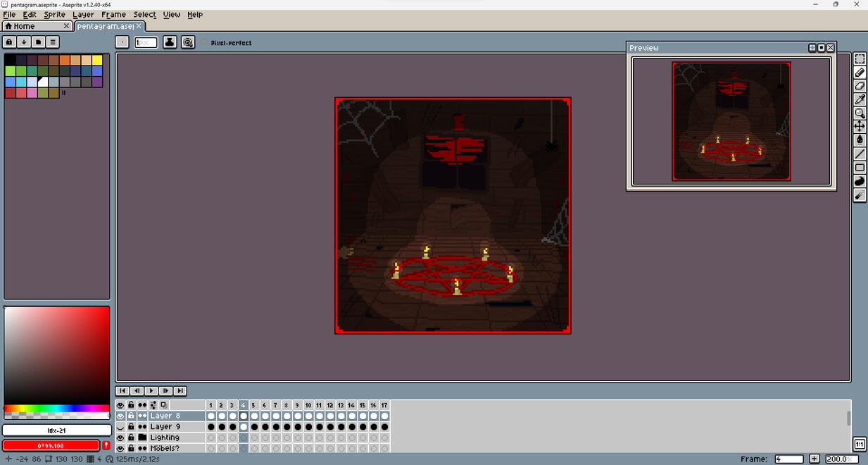Select the Paint Bucket tool
This screenshot has width=868, height=465.
click(x=860, y=140)
